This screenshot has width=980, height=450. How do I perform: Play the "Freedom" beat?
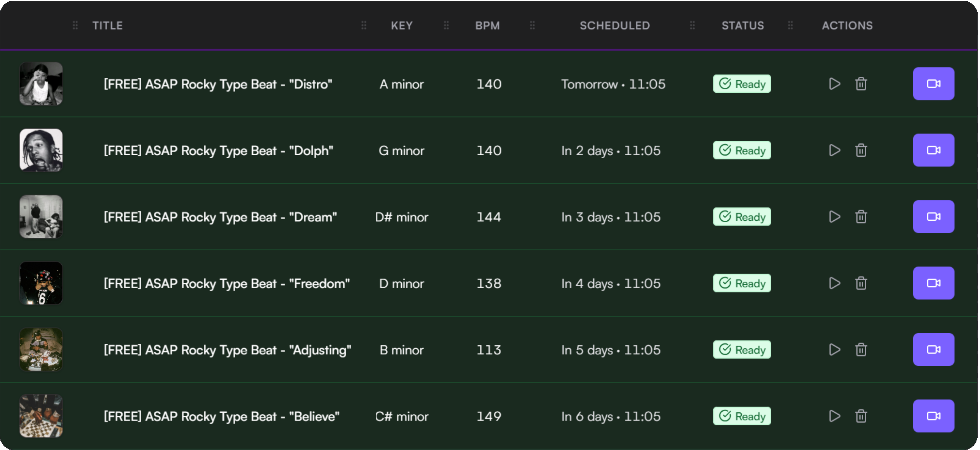834,283
